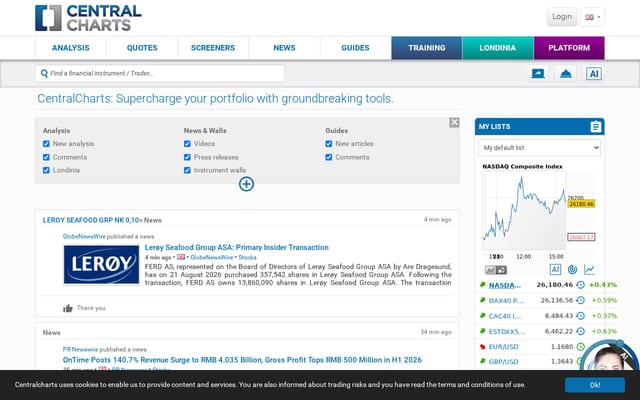Uncheck New analysis checkbox
The height and width of the screenshot is (400, 640).
[x=46, y=144]
